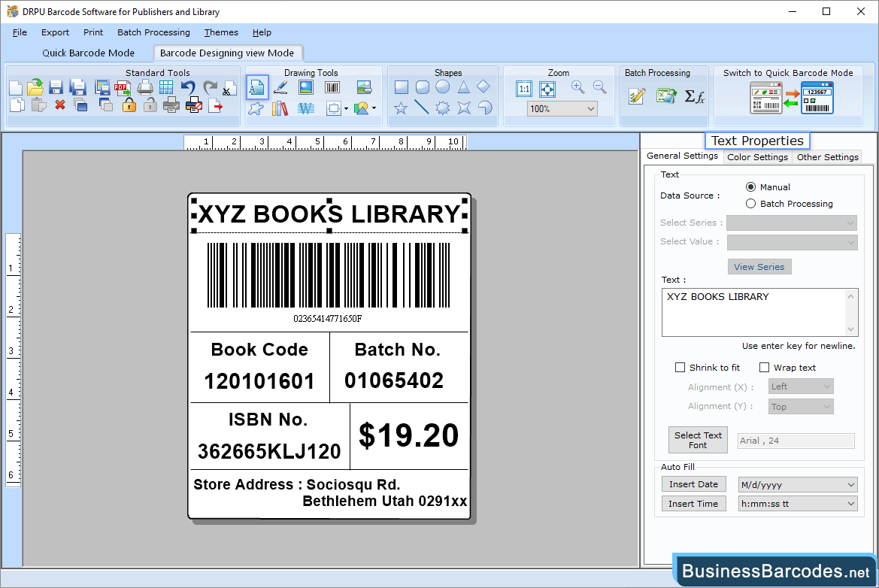Image resolution: width=879 pixels, height=588 pixels.
Task: Set zoom to actual size 1:1
Action: click(524, 89)
